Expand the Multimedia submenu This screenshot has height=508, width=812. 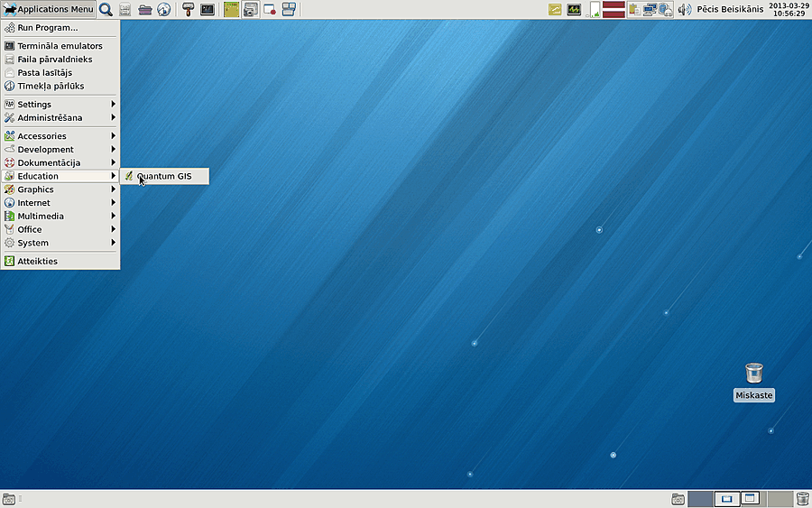60,217
